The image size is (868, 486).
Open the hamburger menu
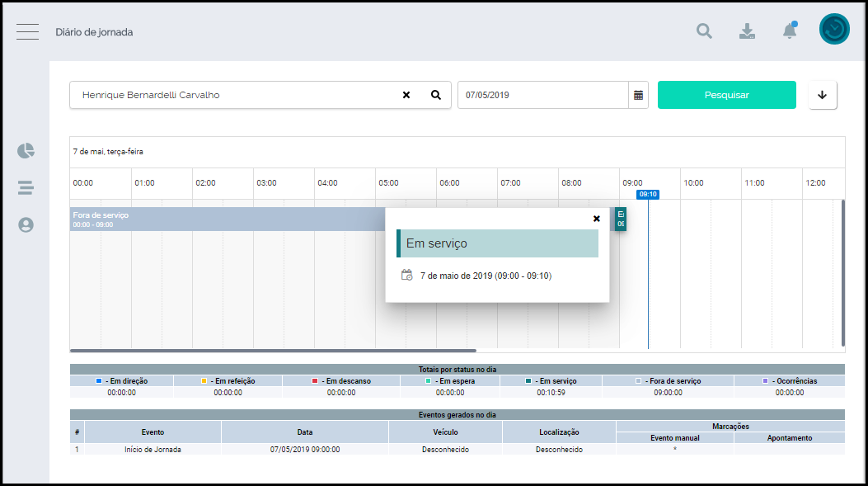[27, 32]
